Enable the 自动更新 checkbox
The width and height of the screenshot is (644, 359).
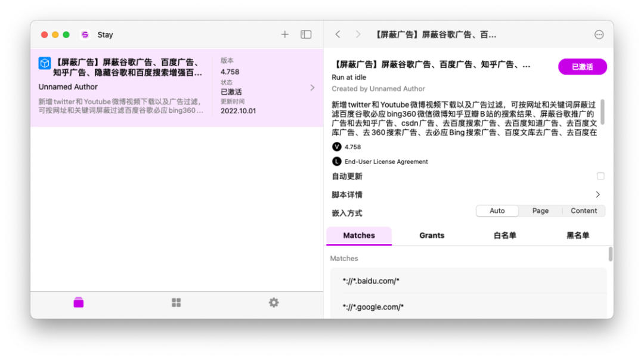click(600, 176)
